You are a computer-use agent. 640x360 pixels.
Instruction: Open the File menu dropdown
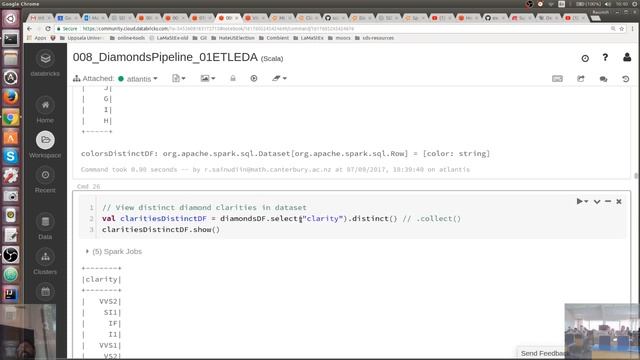click(x=179, y=78)
